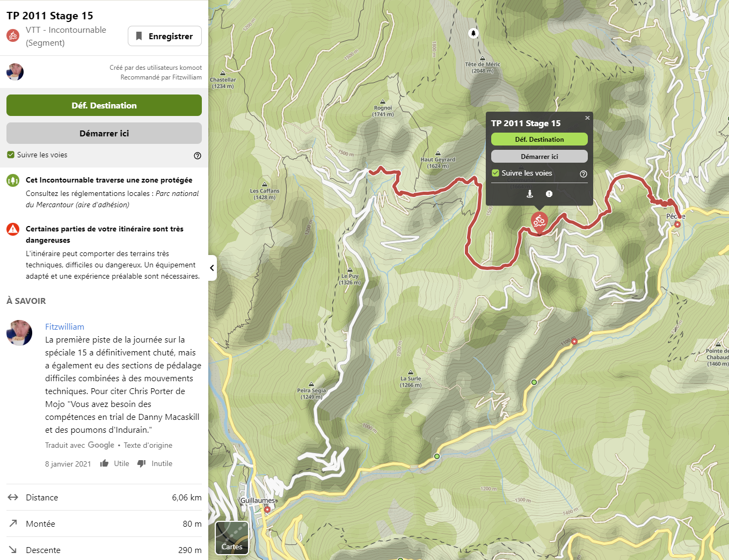The image size is (729, 560).
Task: Click the warning exclamation icon in popup
Action: (549, 194)
